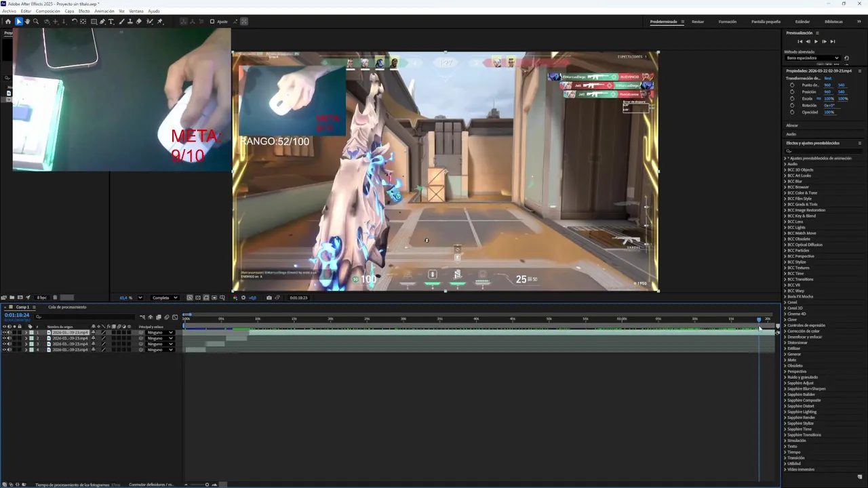Open the collapsed Alinear panel
The height and width of the screenshot is (488, 868).
click(792, 125)
